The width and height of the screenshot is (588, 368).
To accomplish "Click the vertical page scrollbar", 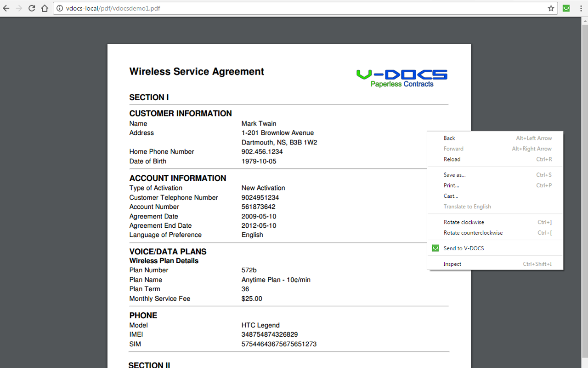I will (585, 184).
